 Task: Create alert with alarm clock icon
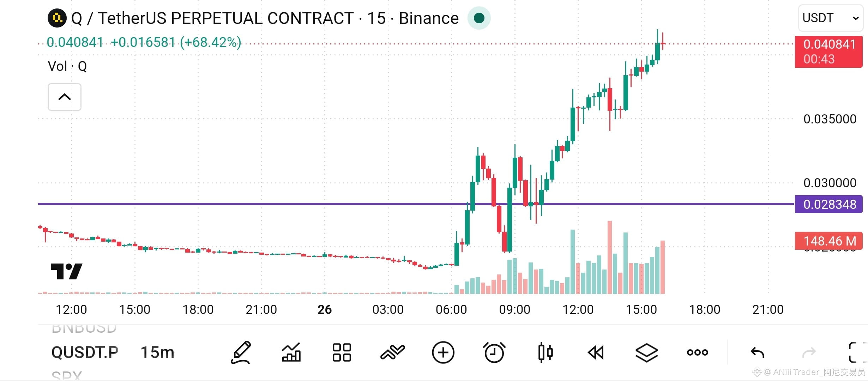pyautogui.click(x=494, y=352)
